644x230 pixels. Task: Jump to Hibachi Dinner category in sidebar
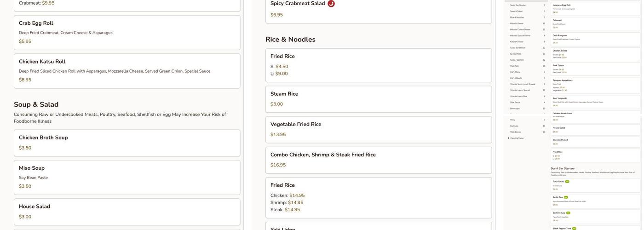click(517, 23)
